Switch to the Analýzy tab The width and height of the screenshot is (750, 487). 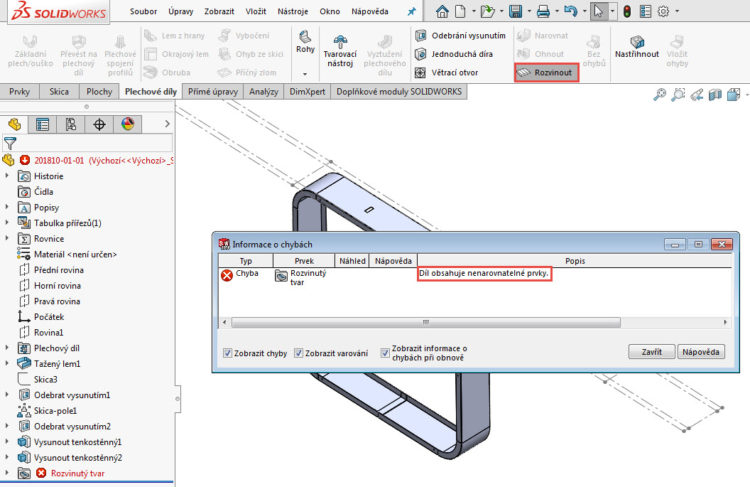(264, 91)
